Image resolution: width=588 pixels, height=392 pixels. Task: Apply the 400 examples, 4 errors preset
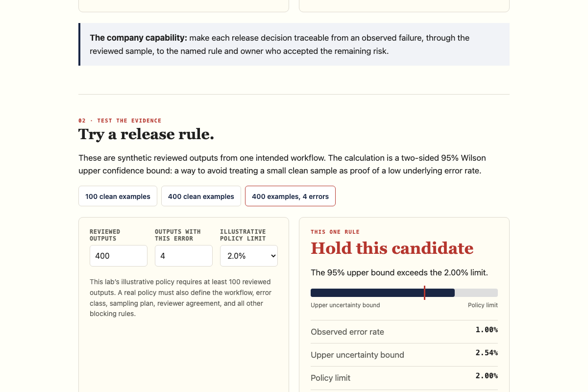(290, 196)
